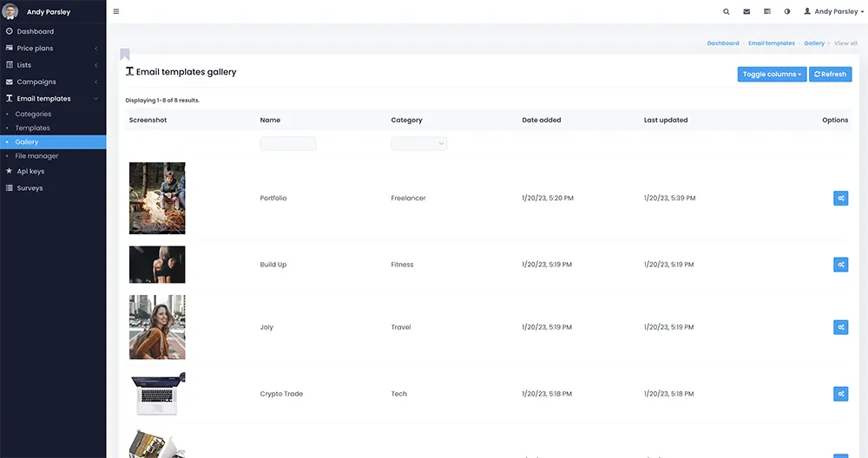The width and height of the screenshot is (868, 458).
Task: Click the Andy Parsley avatar in sidebar
Action: pyautogui.click(x=10, y=11)
